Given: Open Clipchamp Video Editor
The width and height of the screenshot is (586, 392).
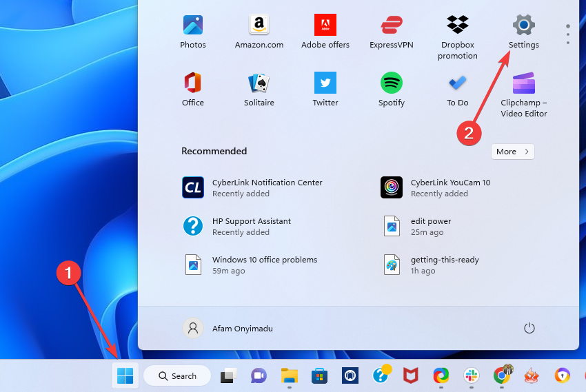Looking at the screenshot, I should pyautogui.click(x=523, y=95).
